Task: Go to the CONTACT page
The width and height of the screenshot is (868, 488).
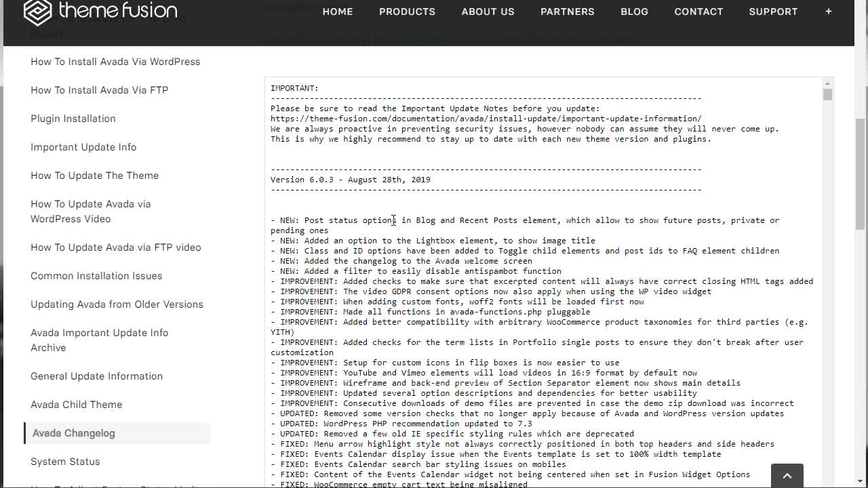Action: 698,12
